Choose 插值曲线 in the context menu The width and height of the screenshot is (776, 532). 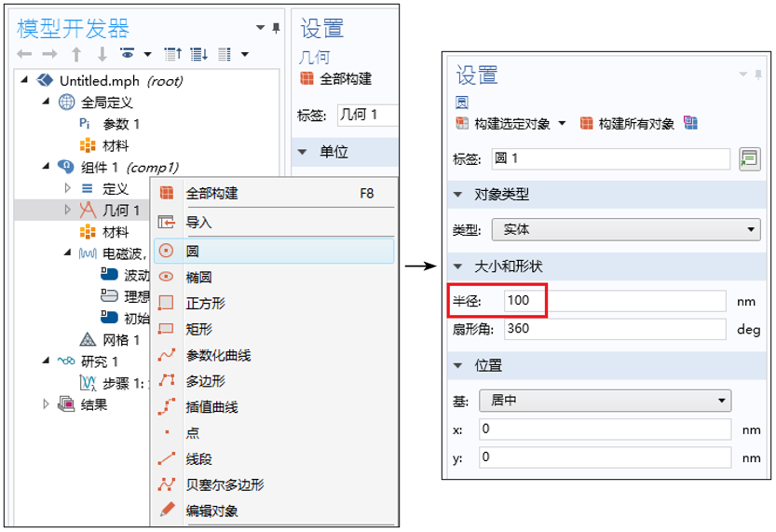click(274, 407)
